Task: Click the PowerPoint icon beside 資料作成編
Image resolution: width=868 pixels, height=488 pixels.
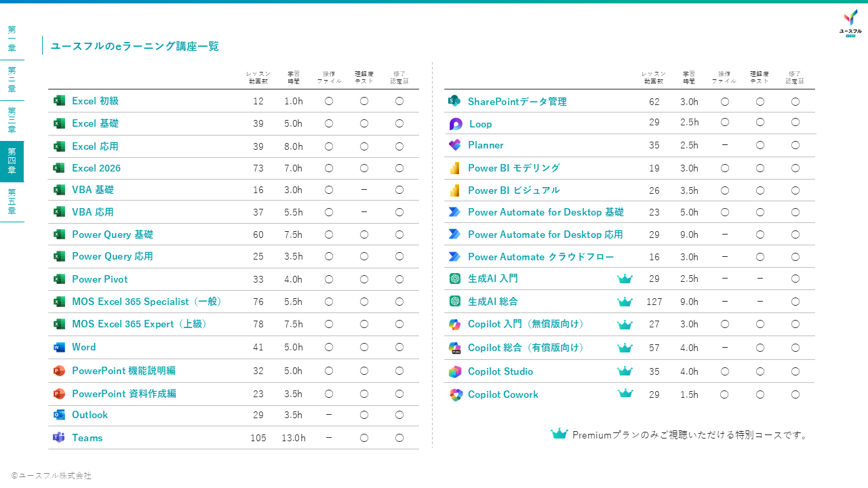Action: pyautogui.click(x=59, y=394)
